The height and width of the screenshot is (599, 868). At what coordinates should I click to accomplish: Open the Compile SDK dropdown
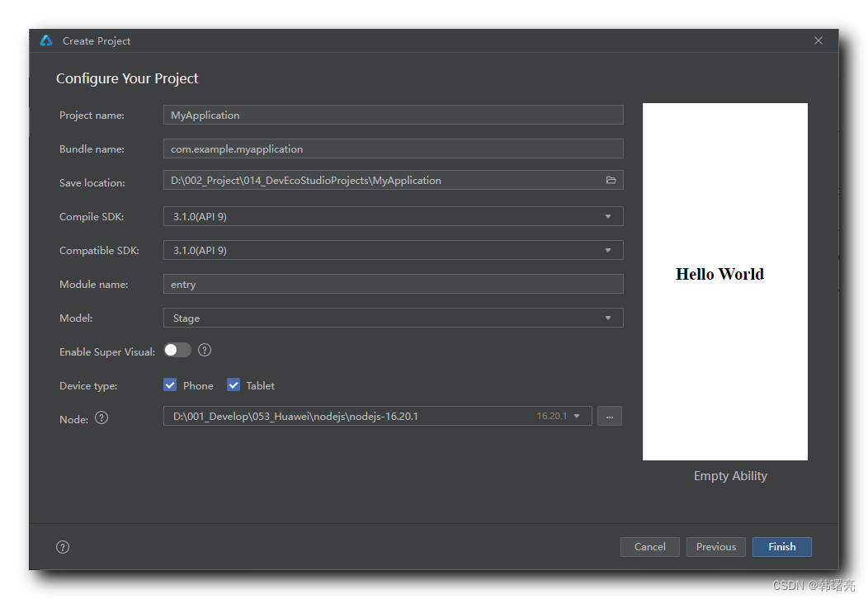click(393, 216)
